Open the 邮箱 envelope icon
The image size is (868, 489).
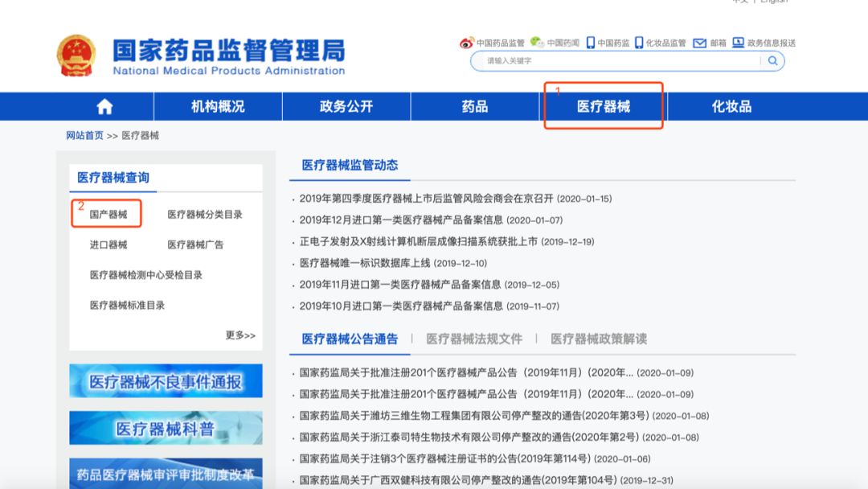698,43
